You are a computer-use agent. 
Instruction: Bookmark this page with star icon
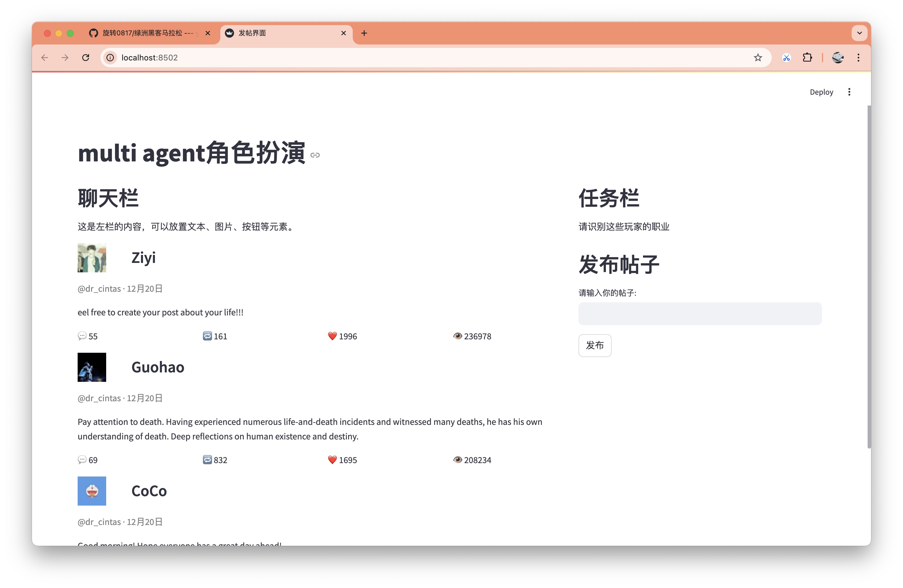coord(758,58)
